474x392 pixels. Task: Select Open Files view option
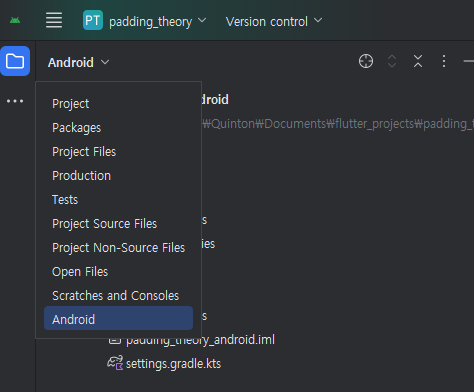118,272
